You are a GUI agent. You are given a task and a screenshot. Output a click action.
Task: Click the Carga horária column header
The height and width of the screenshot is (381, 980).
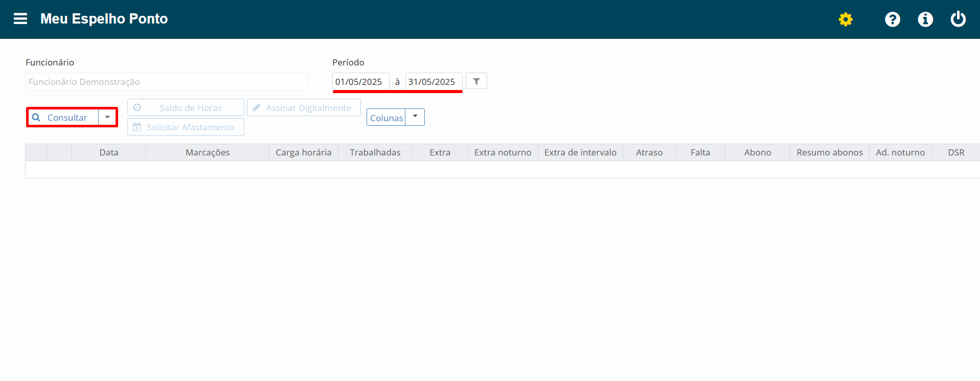[x=304, y=152]
